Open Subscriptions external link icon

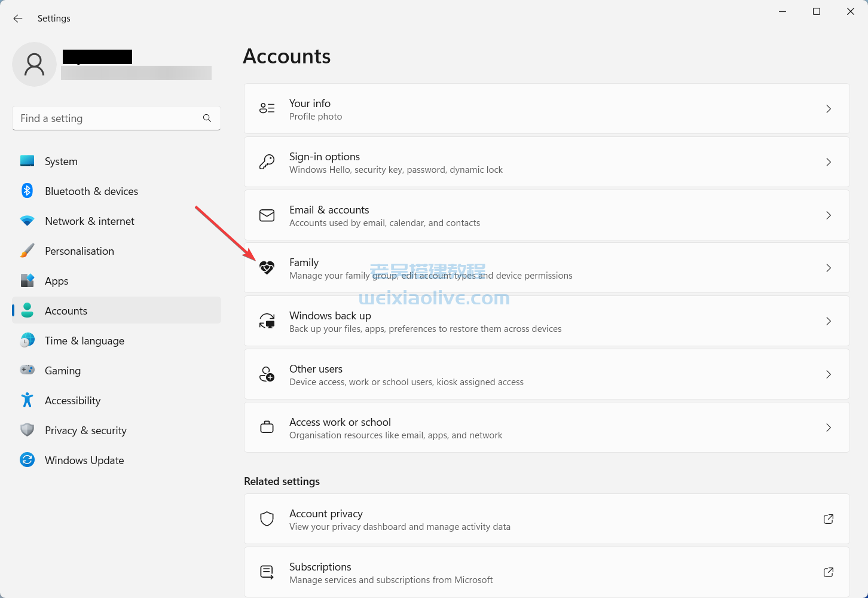829,572
